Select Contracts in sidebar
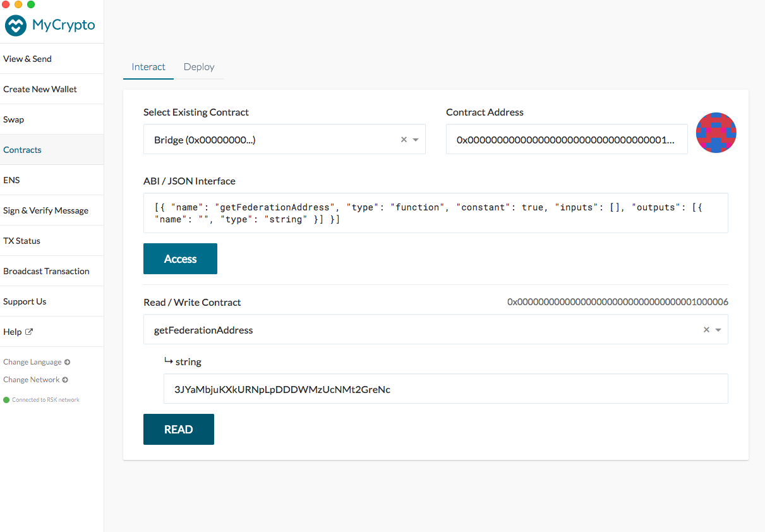Image resolution: width=765 pixels, height=532 pixels. click(x=52, y=150)
